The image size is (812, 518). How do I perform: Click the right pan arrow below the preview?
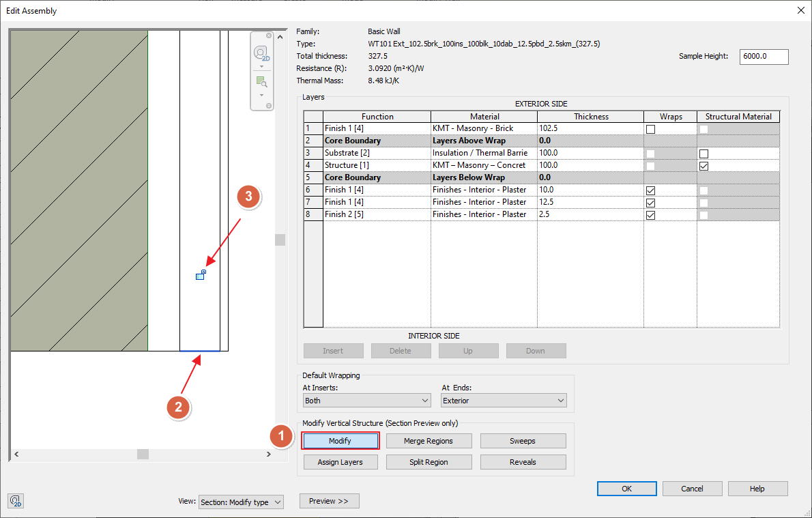[269, 454]
